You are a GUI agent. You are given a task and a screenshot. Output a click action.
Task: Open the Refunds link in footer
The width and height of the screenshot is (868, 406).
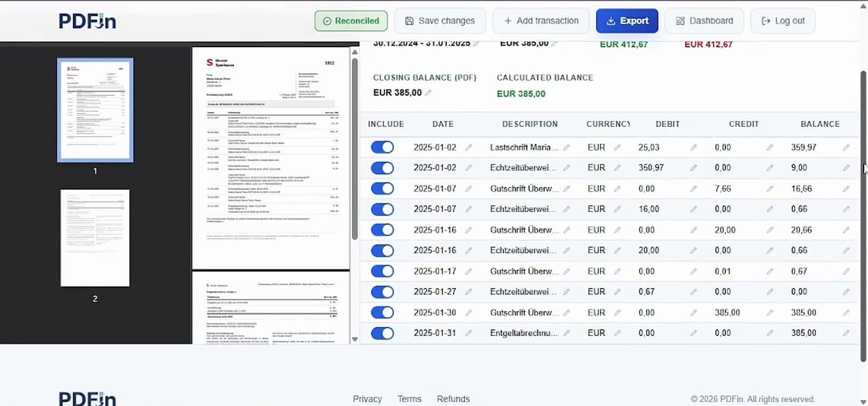click(454, 399)
